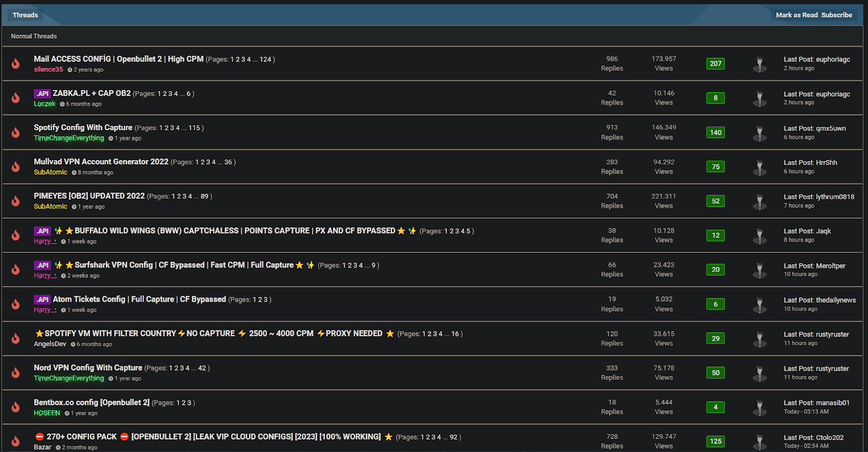Click the green 207 badge

click(x=716, y=63)
